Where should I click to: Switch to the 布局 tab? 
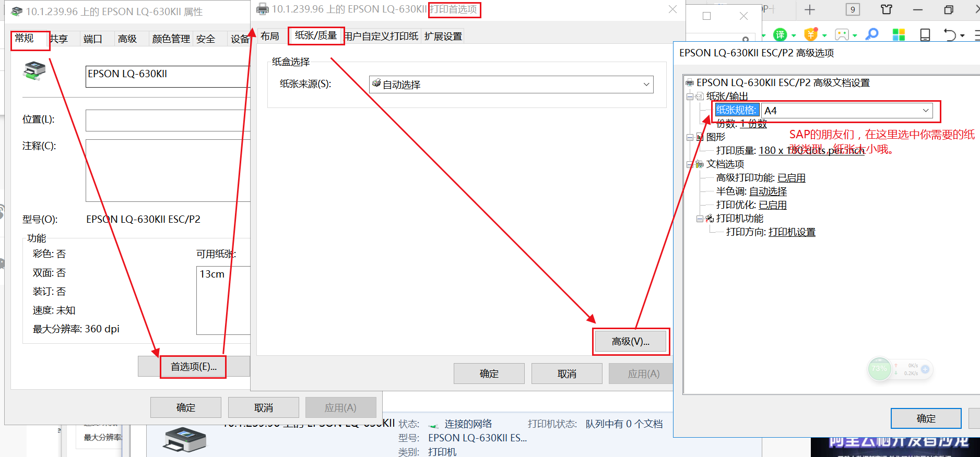pyautogui.click(x=270, y=36)
